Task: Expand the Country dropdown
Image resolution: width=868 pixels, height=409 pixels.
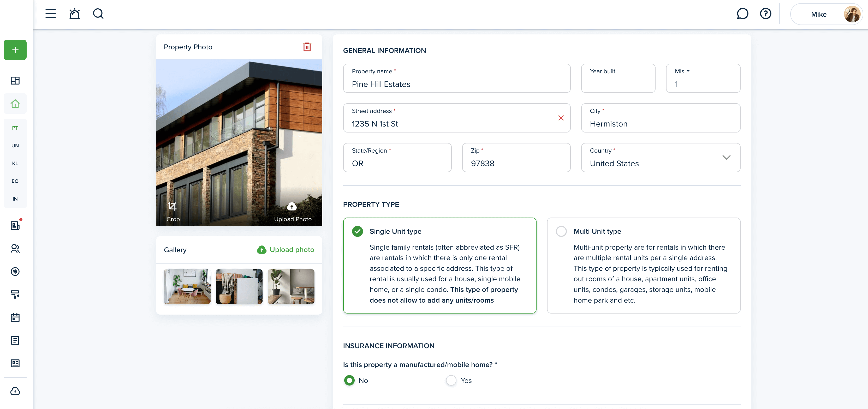Action: coord(727,158)
